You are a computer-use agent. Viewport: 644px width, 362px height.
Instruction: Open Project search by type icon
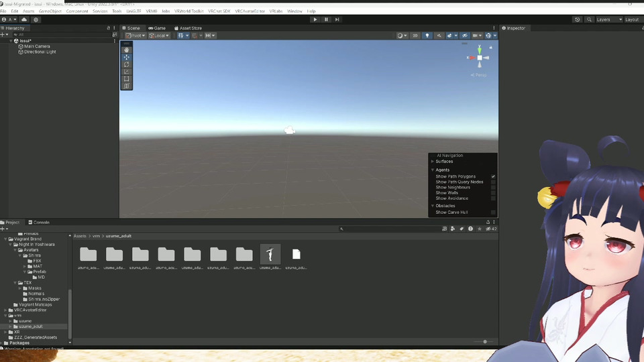tap(453, 229)
